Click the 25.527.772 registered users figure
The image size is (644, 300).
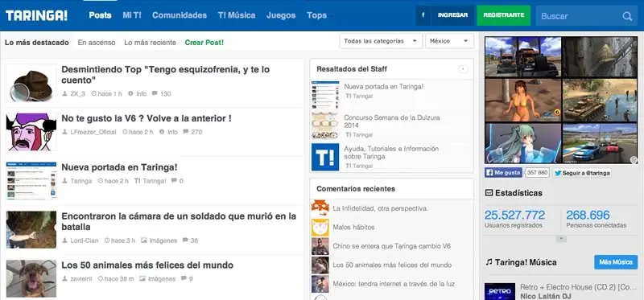pos(514,215)
